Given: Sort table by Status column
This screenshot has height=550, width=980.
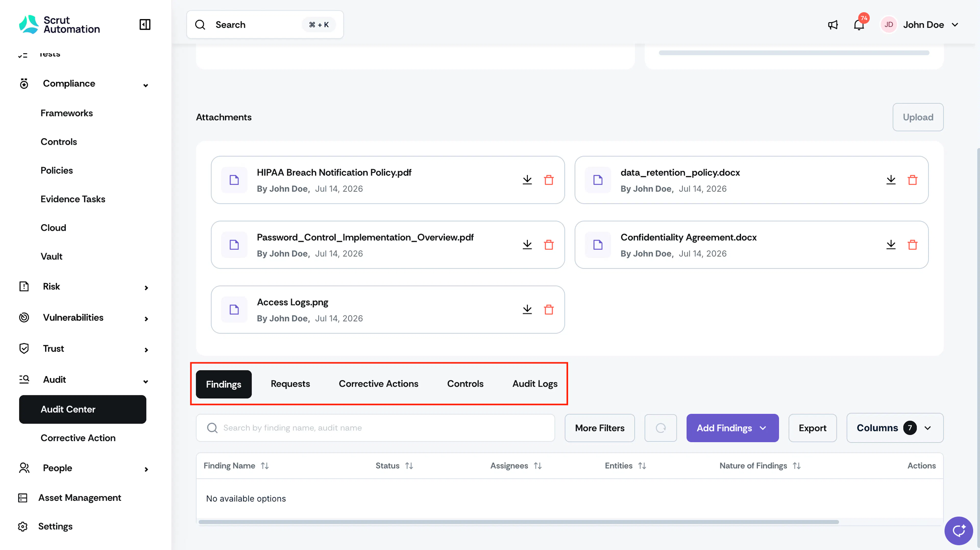Looking at the screenshot, I should point(409,466).
